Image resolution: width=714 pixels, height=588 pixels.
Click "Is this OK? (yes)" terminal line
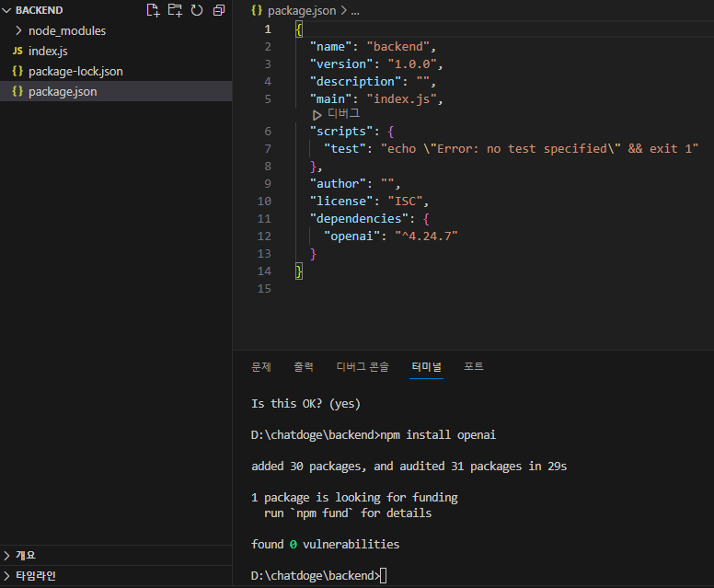305,404
